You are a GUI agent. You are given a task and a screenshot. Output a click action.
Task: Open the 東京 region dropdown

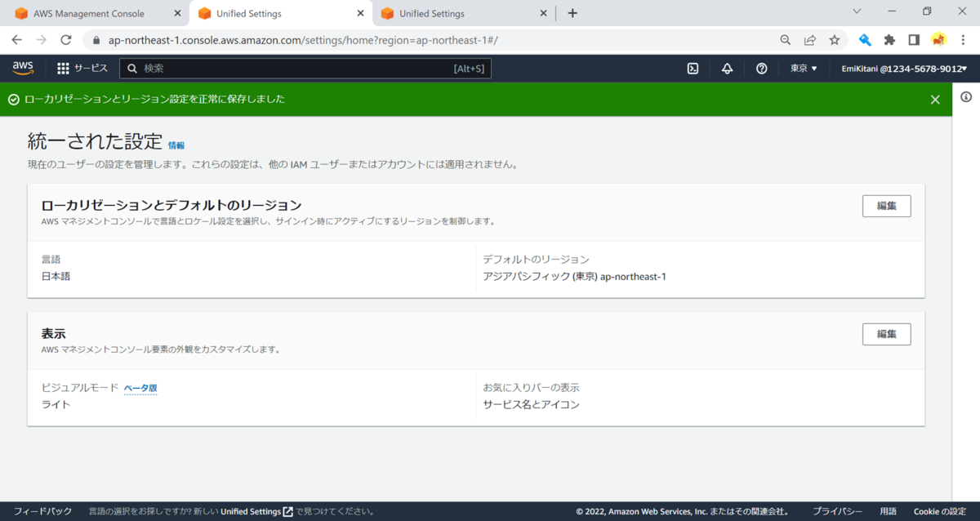click(804, 69)
